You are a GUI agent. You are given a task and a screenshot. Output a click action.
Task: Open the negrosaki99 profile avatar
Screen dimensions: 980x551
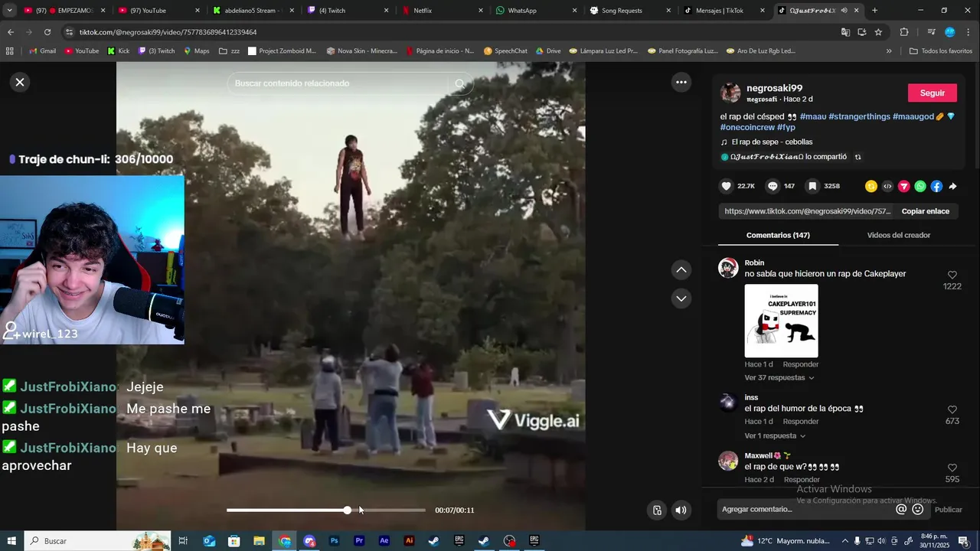tap(730, 93)
